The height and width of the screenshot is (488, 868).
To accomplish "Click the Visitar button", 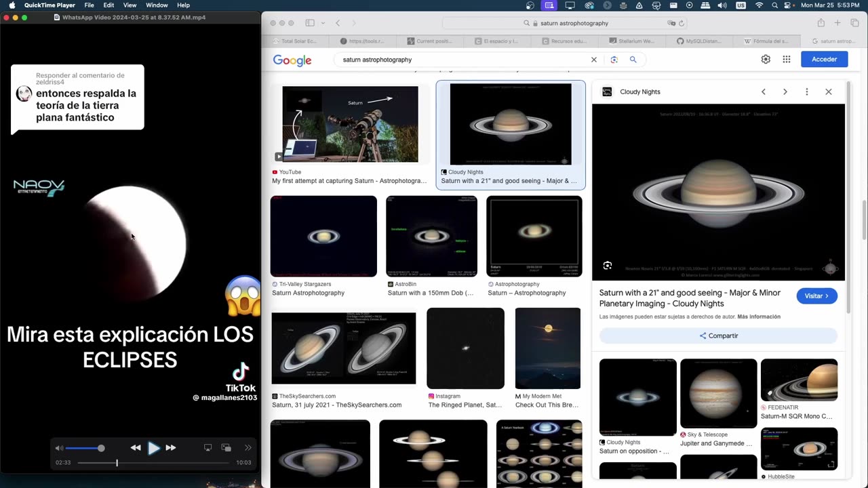I will 816,296.
